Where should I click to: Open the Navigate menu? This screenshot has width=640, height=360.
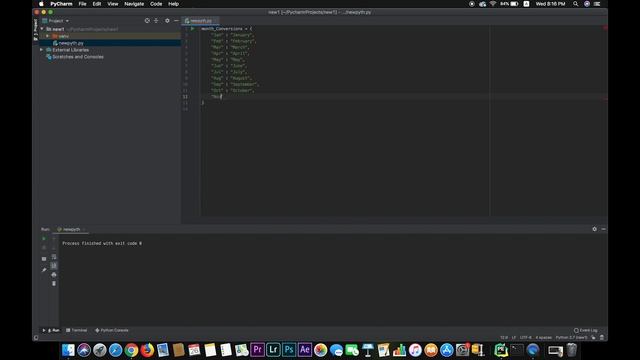134,4
